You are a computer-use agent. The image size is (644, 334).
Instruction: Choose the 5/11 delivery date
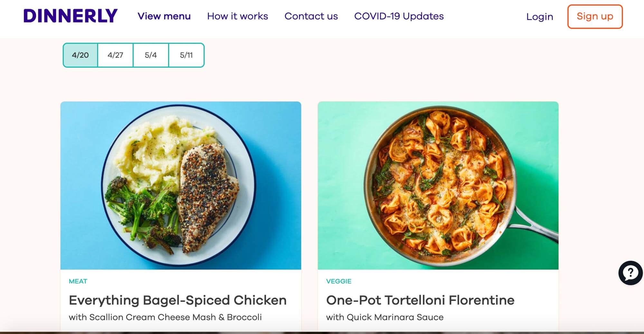(186, 55)
